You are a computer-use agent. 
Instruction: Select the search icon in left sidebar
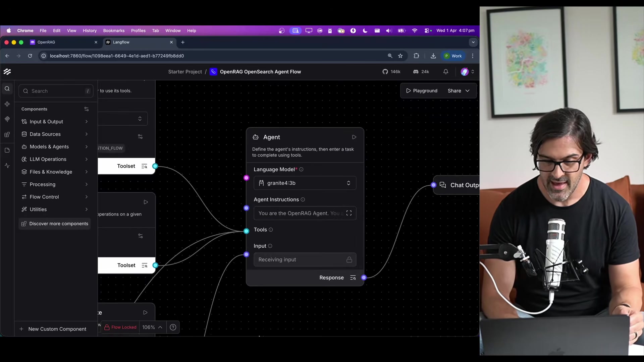[7, 88]
